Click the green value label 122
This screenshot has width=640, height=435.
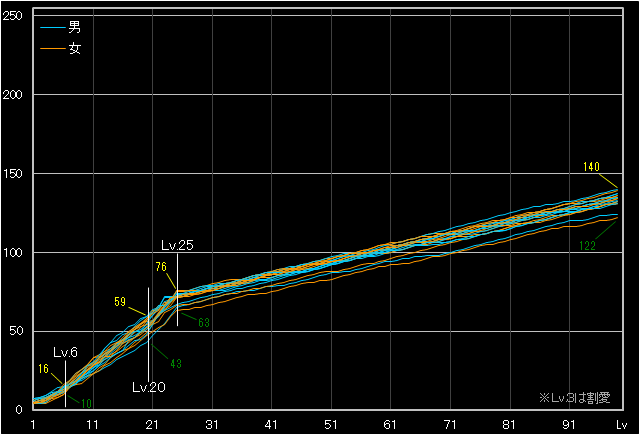[x=587, y=246]
